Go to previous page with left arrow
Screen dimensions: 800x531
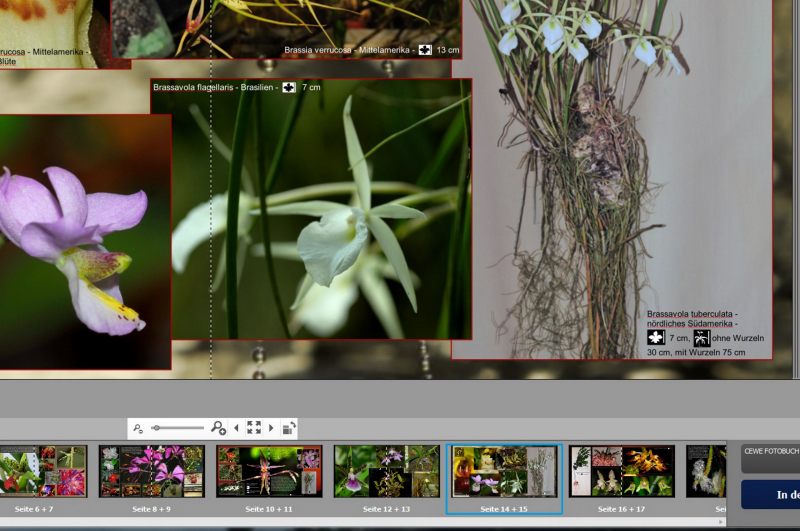click(236, 428)
